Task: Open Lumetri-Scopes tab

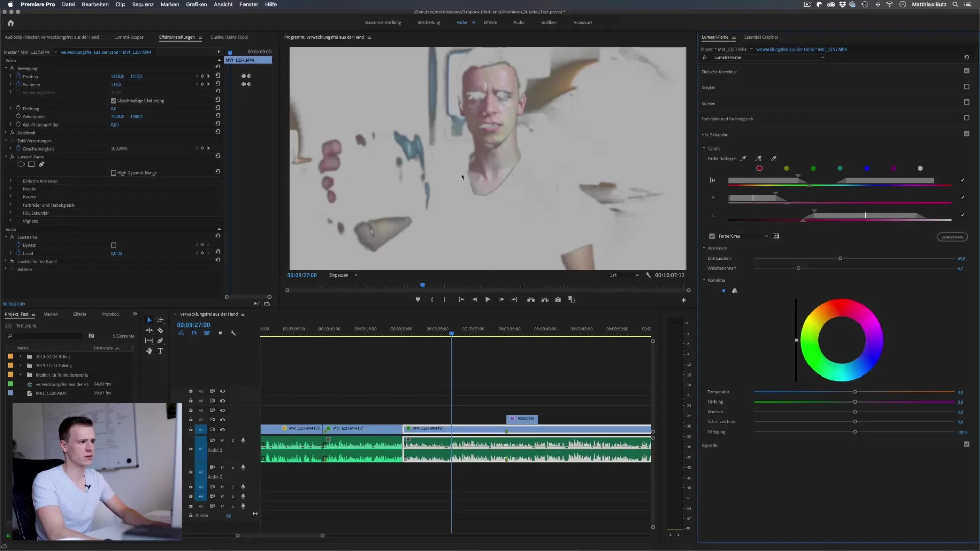Action: point(129,37)
